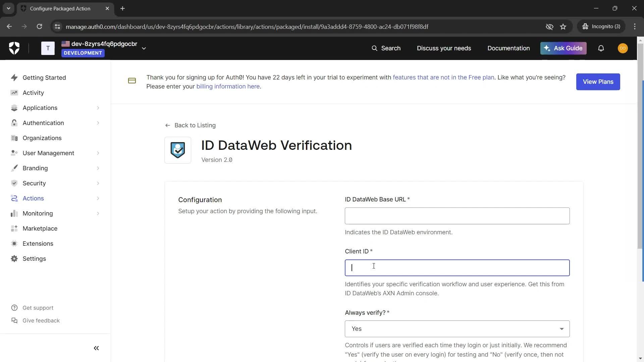
Task: Click the Applications stack icon
Action: click(x=14, y=108)
